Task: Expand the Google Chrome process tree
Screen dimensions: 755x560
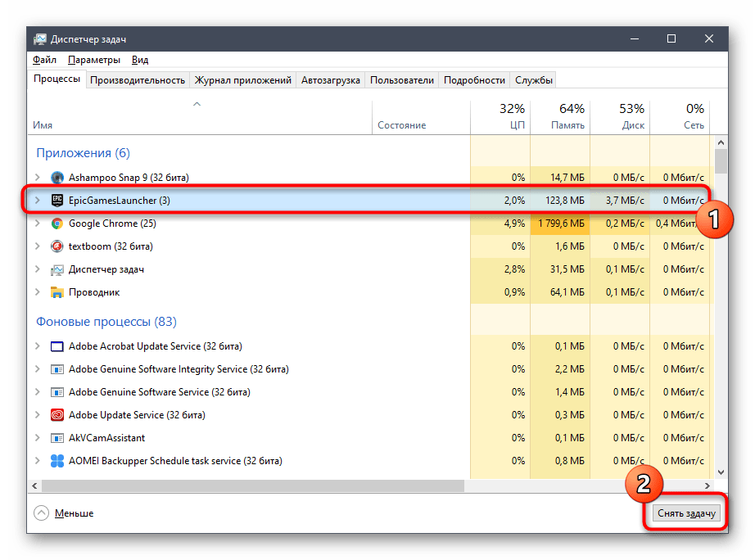Action: 36,224
